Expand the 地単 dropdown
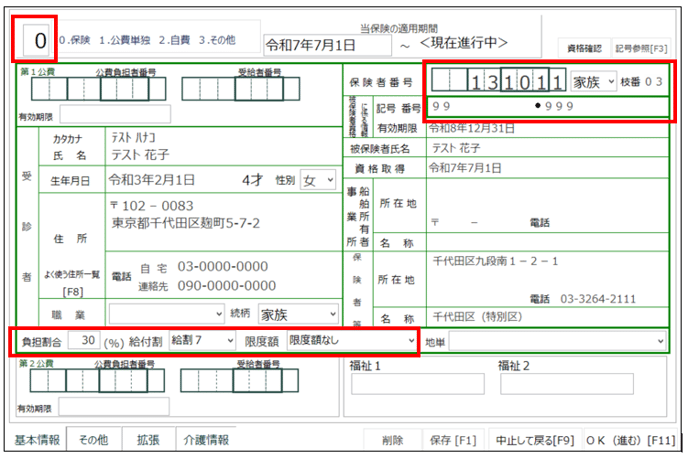The width and height of the screenshot is (688, 458). pyautogui.click(x=558, y=342)
